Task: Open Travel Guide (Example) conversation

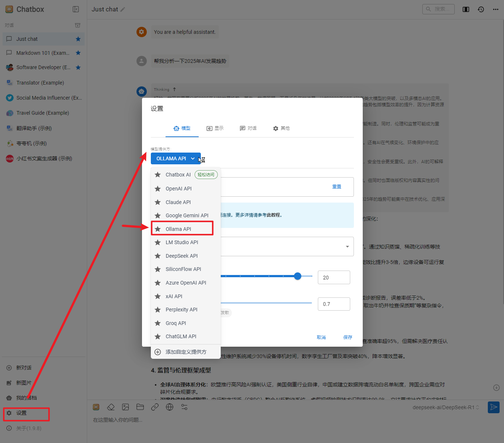Action: [43, 113]
